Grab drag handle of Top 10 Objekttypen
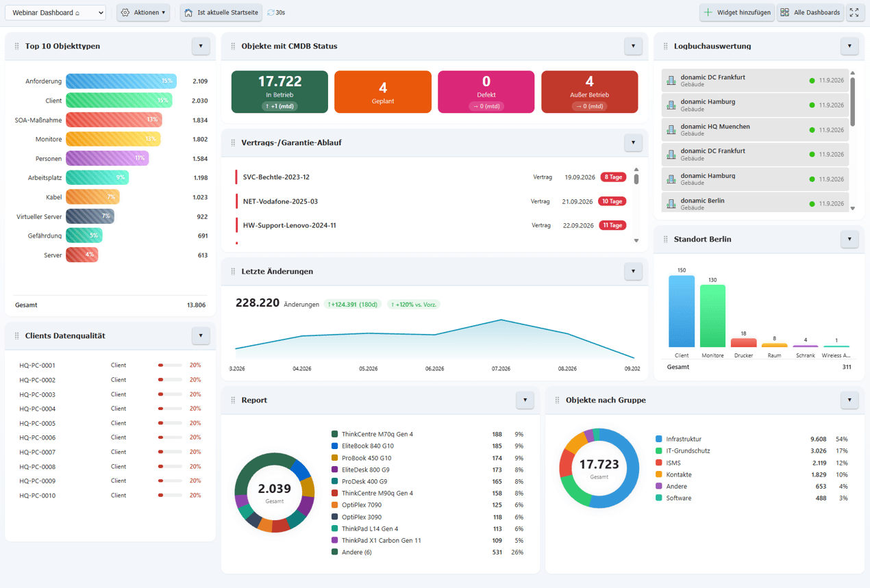 [x=17, y=47]
